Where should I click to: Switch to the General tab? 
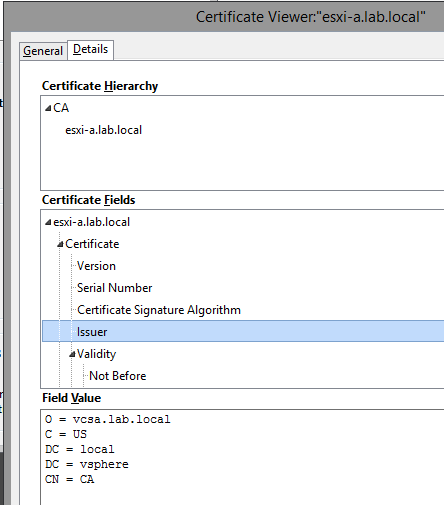[43, 51]
